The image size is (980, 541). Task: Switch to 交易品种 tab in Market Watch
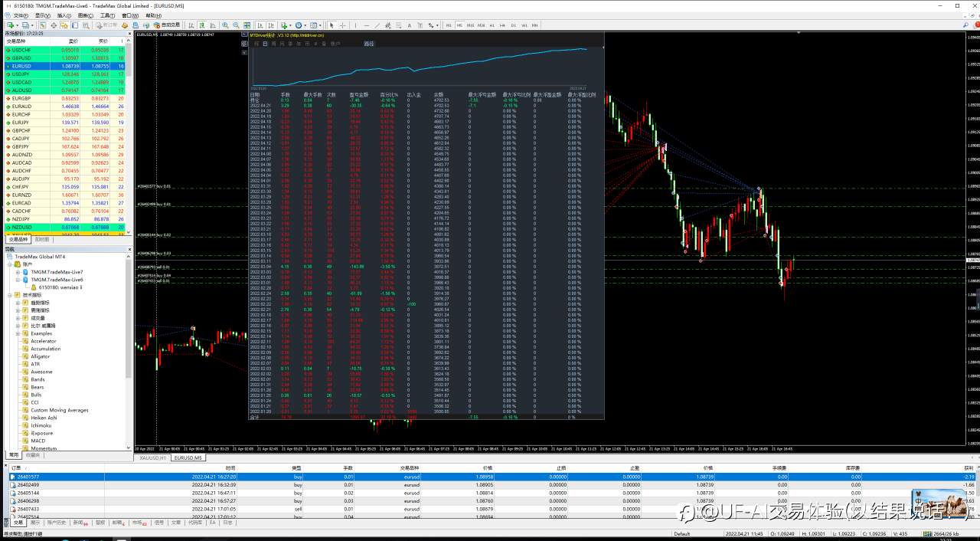pyautogui.click(x=18, y=239)
